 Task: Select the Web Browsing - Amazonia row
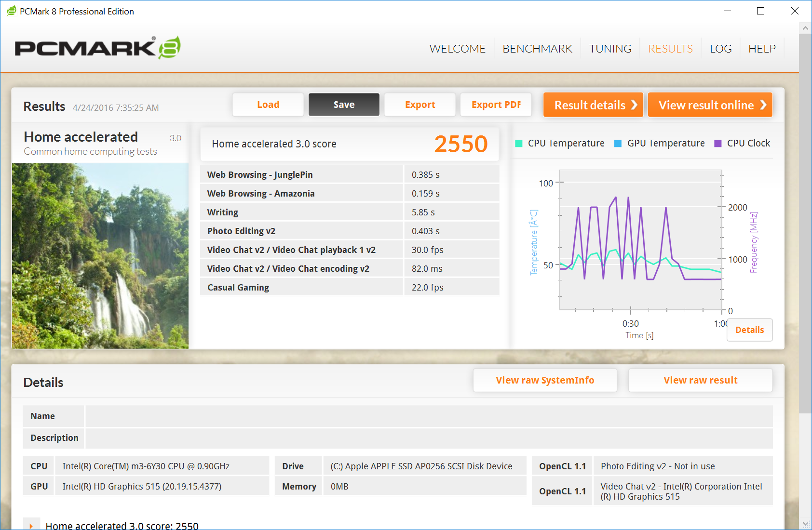pyautogui.click(x=350, y=193)
